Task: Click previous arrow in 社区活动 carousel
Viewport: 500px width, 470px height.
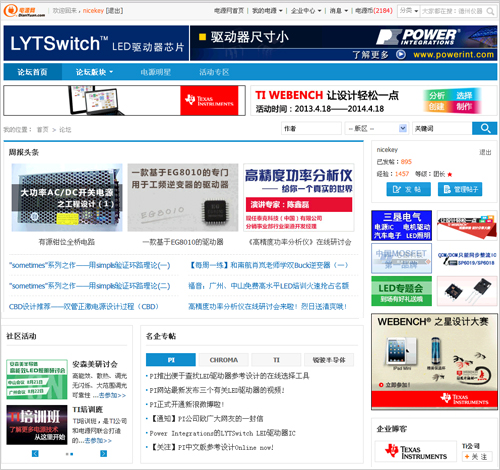Action: pos(35,453)
